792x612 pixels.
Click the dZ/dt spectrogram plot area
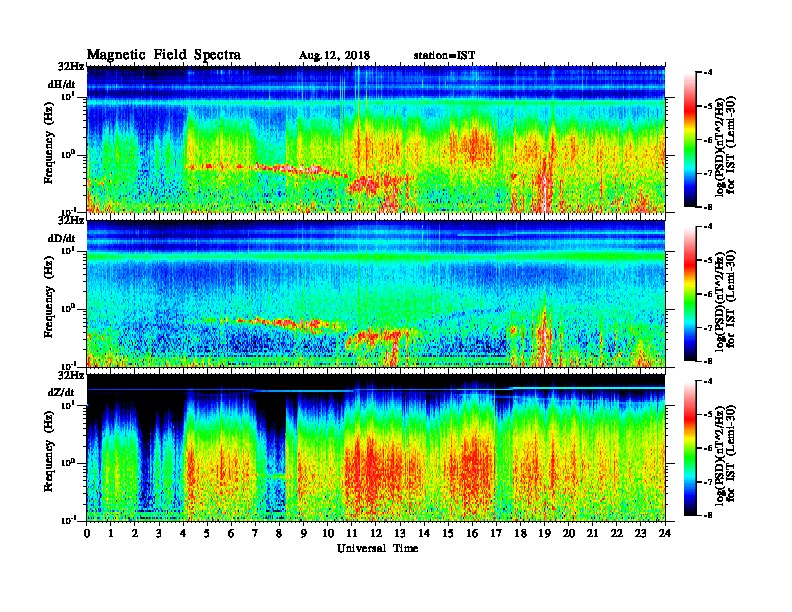tap(376, 447)
